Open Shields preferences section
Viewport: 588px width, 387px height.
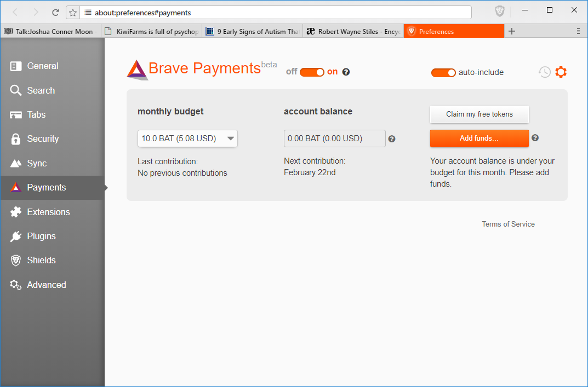[x=53, y=261]
